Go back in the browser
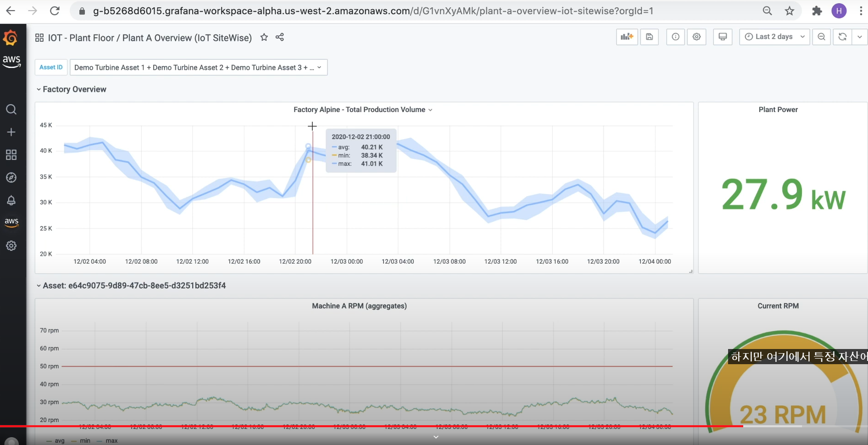This screenshot has width=868, height=445. [11, 11]
